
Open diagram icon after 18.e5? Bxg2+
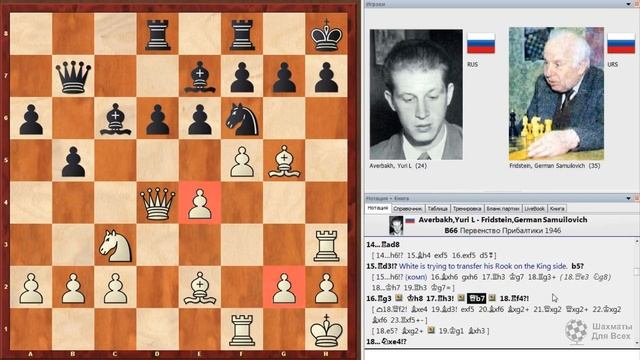click(x=431, y=330)
